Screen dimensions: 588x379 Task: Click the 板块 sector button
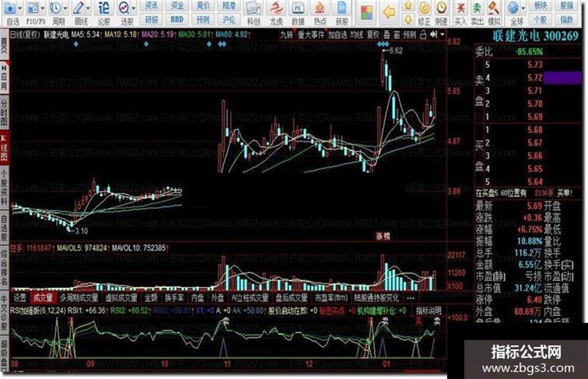540,6
